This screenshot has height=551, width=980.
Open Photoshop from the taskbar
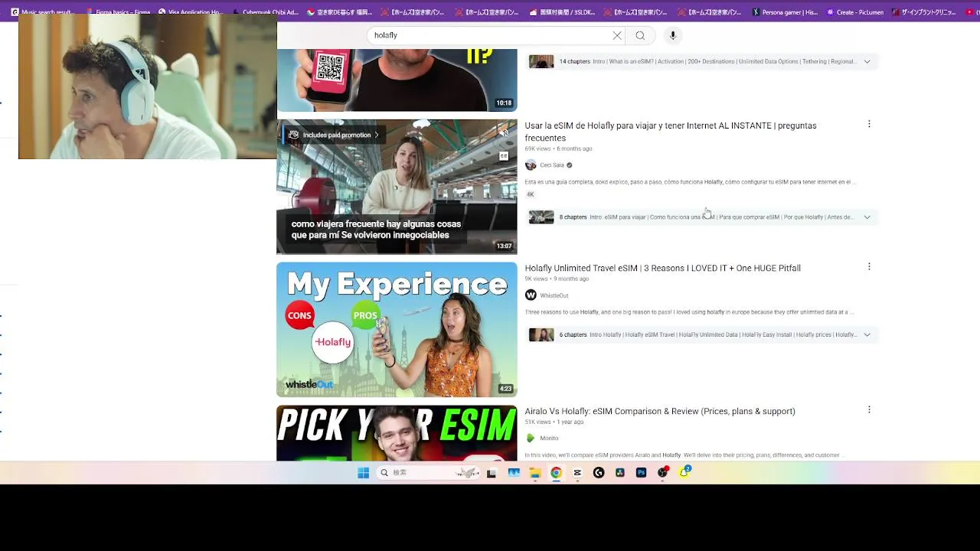(x=642, y=473)
